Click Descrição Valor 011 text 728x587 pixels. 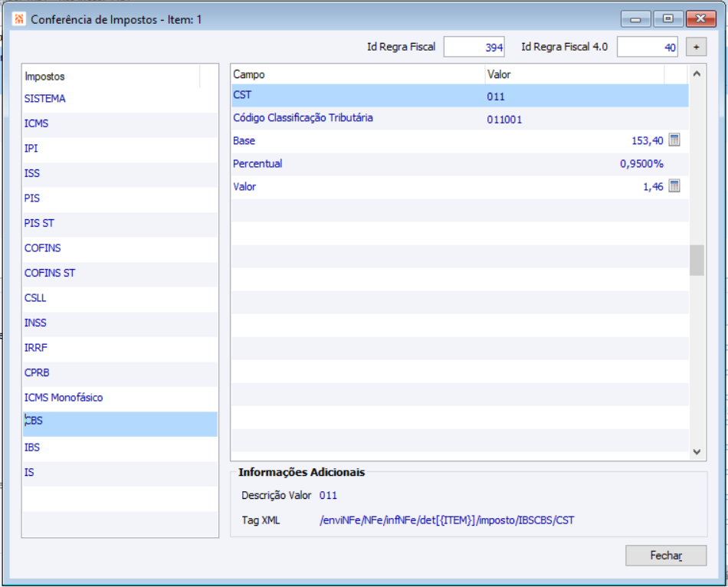pos(328,496)
